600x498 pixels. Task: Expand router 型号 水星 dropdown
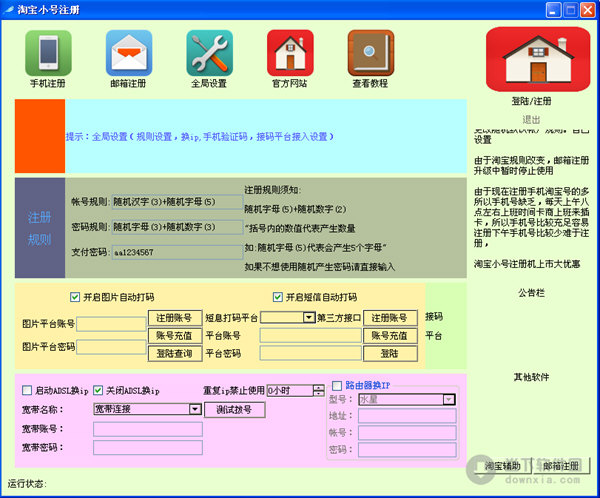pos(449,400)
